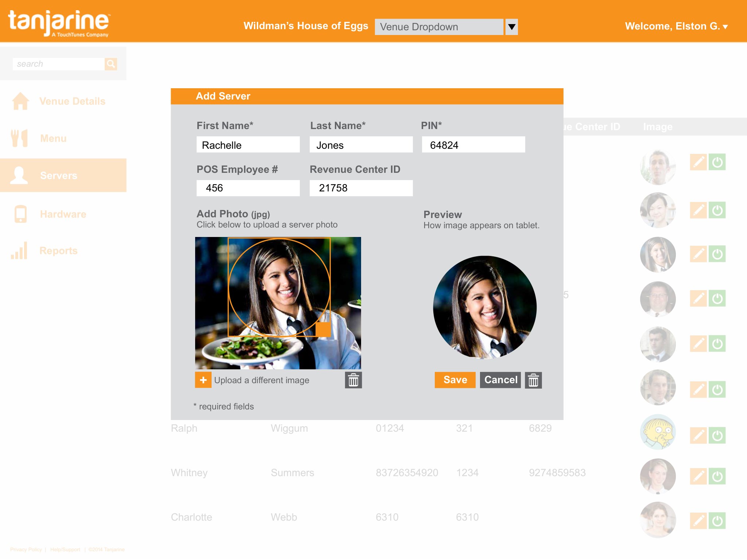Open the Menu section in sidebar

point(53,139)
